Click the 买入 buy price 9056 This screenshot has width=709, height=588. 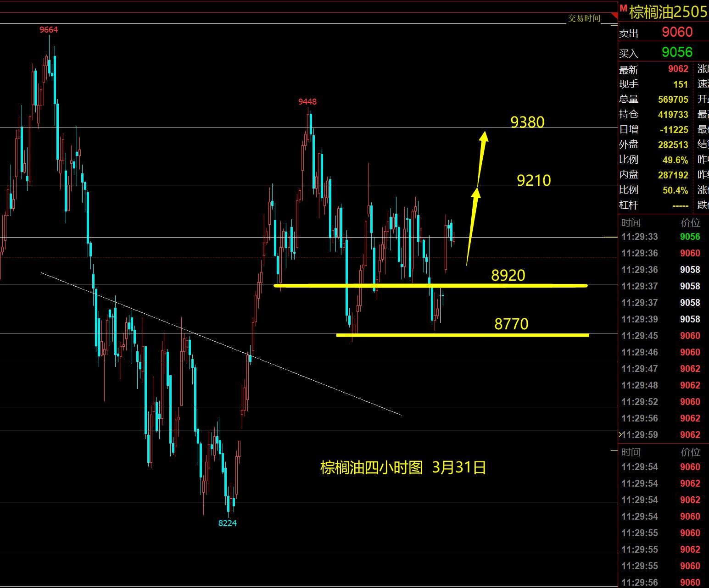677,52
